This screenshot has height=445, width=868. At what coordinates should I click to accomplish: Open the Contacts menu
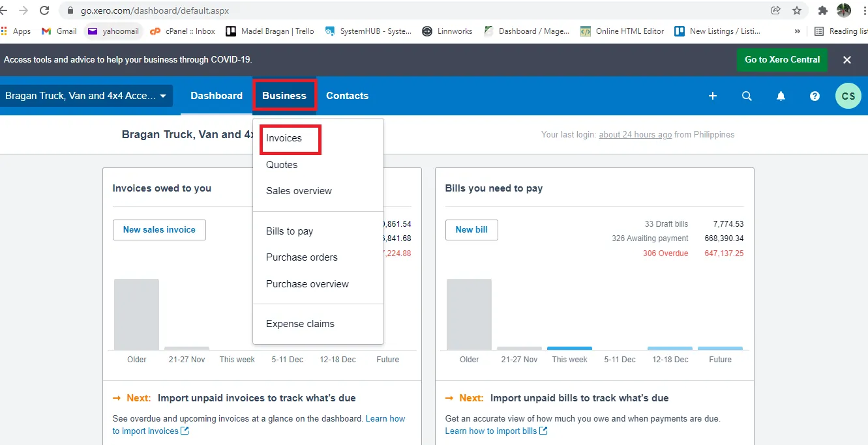click(347, 96)
